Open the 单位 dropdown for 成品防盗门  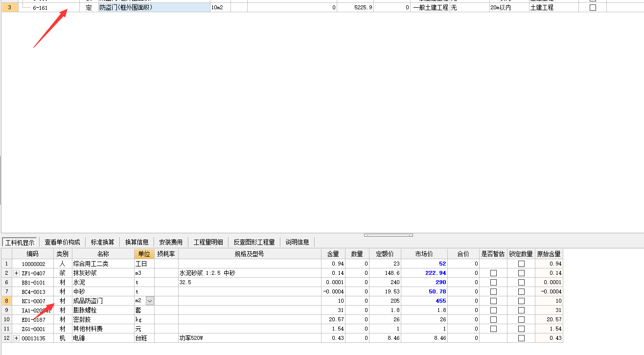[x=150, y=301]
